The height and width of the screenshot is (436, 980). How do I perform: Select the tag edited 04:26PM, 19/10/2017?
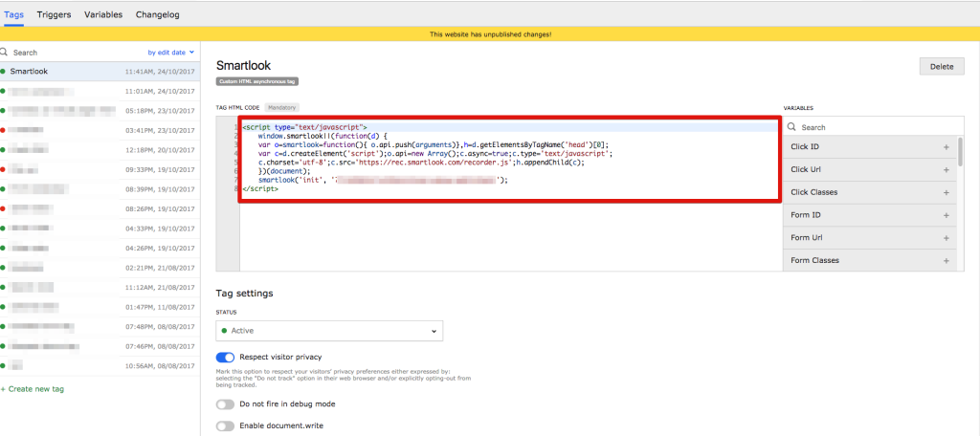pos(100,248)
